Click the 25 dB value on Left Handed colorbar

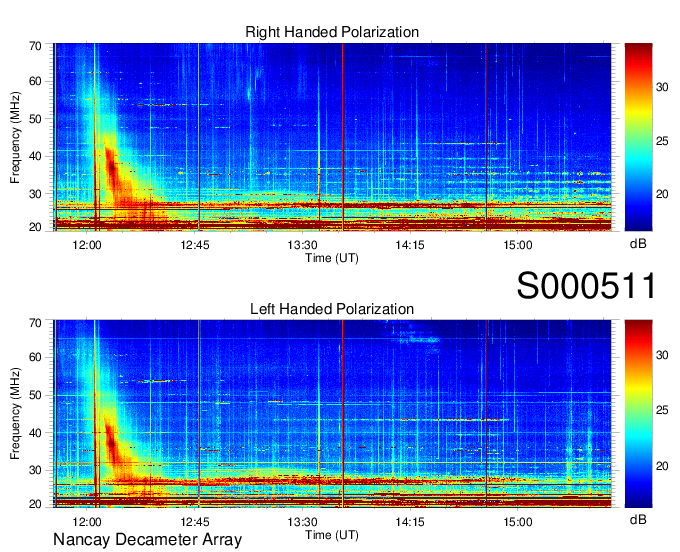click(662, 410)
